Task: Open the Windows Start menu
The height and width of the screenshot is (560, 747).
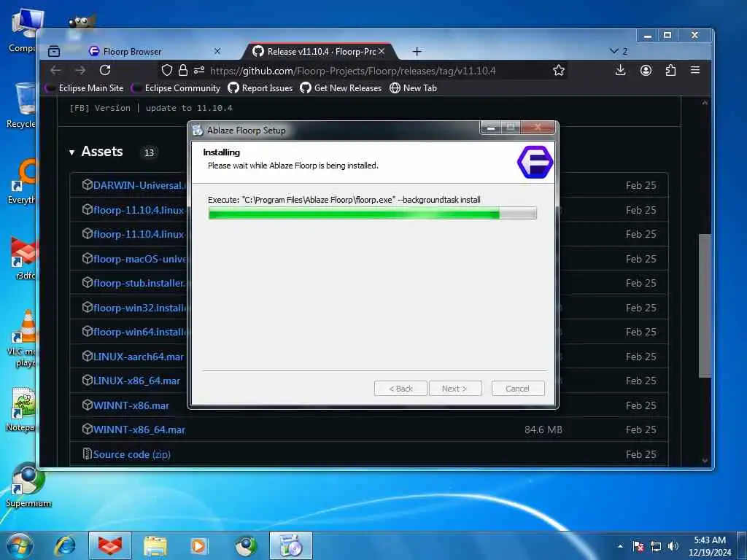Action: pos(20,545)
